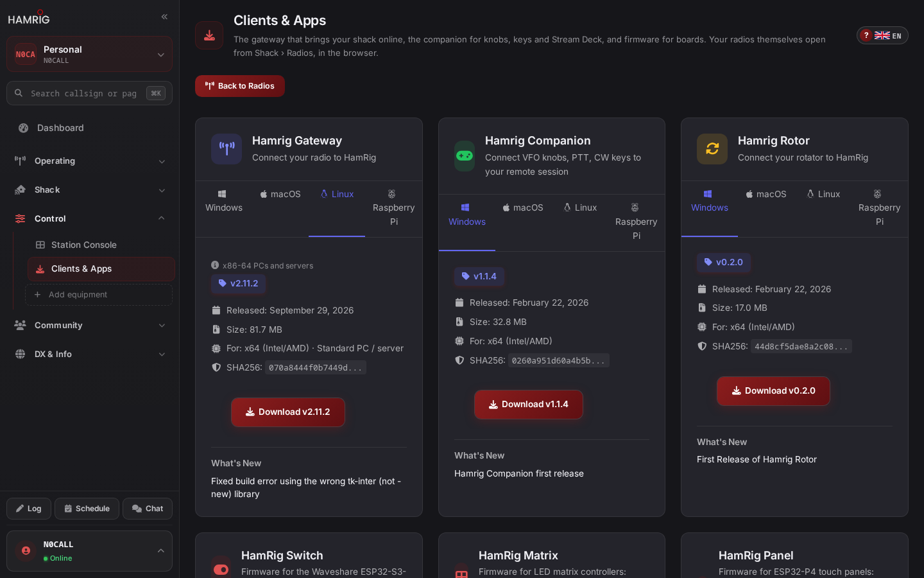
Task: Click the Companion SHA256 hash 0260a951d60a4b5b
Action: tap(558, 361)
